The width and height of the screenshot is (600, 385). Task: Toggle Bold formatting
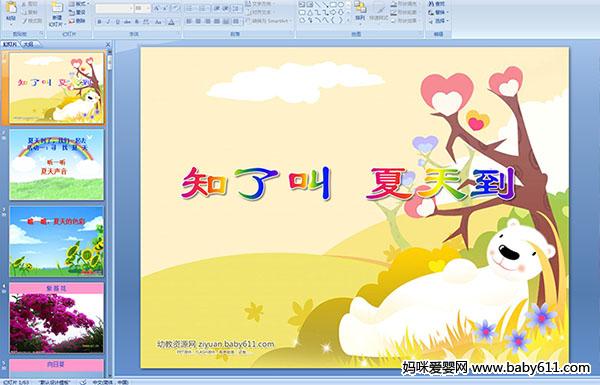[99, 22]
